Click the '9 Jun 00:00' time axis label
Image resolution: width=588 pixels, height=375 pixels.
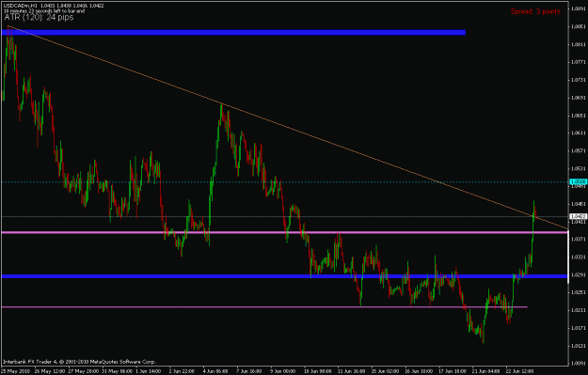(x=283, y=371)
